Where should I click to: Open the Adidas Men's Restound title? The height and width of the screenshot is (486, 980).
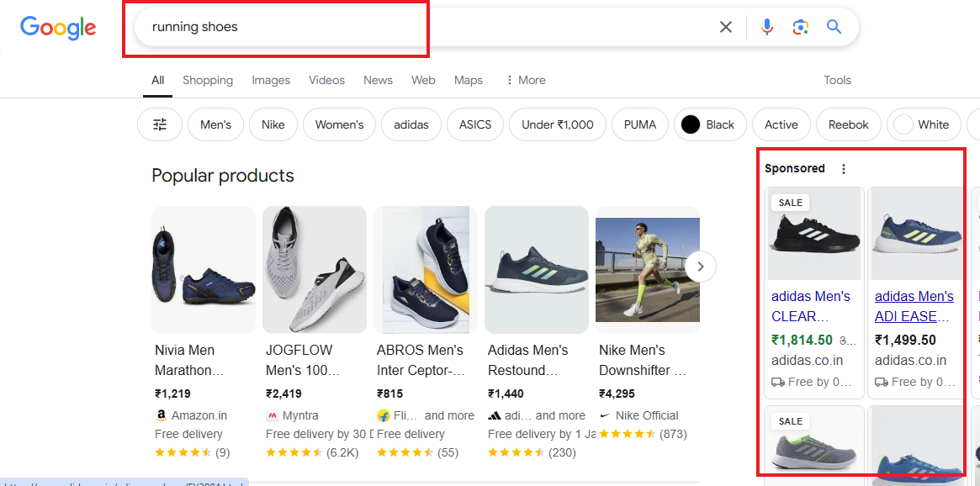(528, 360)
